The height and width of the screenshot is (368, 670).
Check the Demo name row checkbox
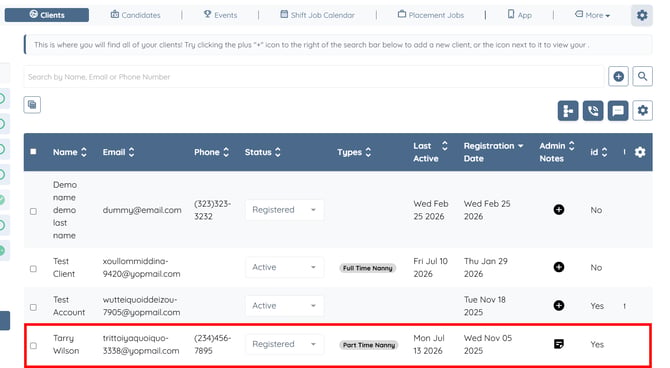click(33, 211)
